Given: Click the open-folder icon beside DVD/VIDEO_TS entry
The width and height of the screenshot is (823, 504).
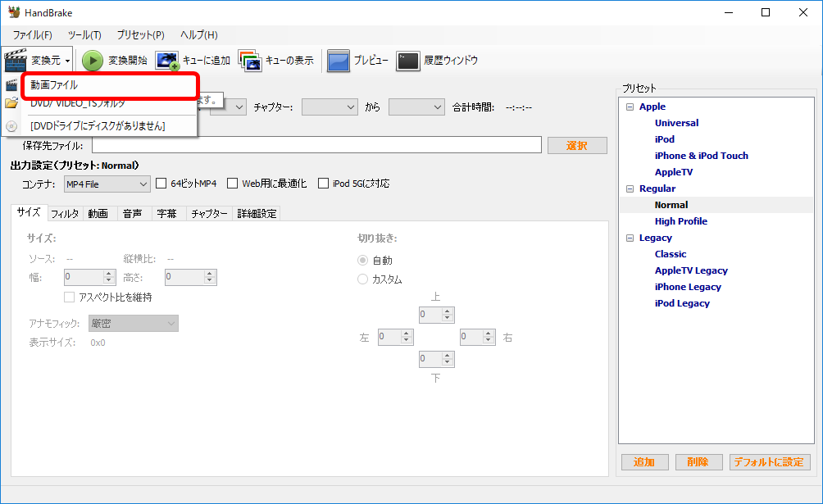Looking at the screenshot, I should click(11, 103).
